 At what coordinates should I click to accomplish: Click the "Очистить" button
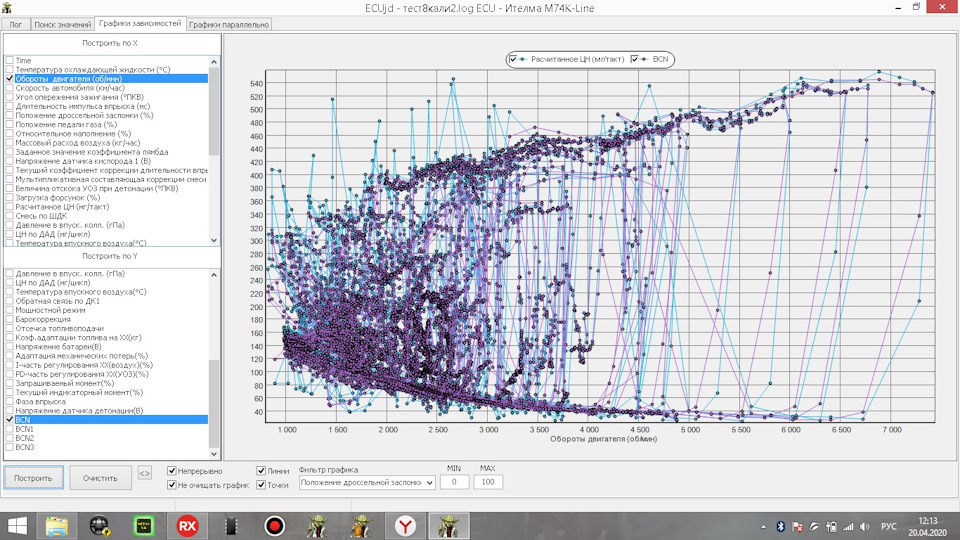99,478
